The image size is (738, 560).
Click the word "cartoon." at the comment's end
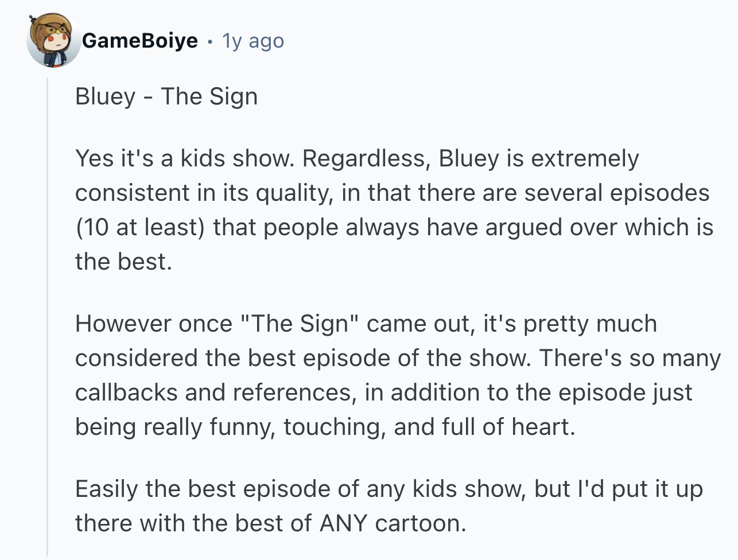coord(420,523)
